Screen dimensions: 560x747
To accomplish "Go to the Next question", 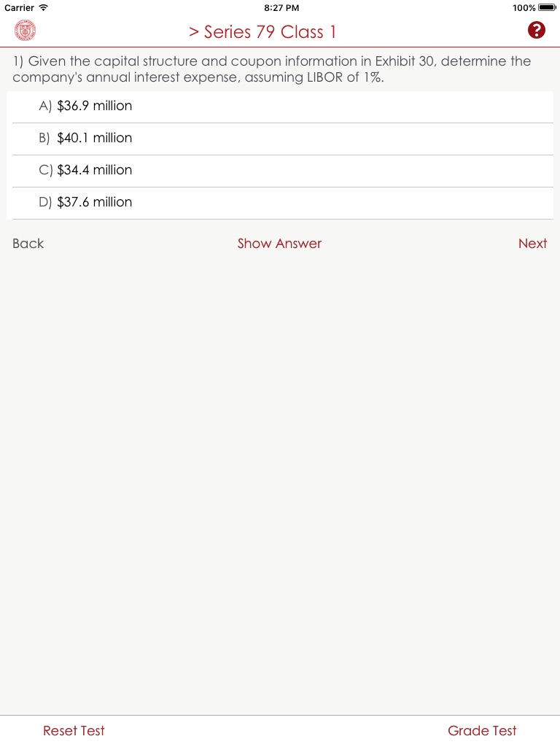I will [x=532, y=244].
